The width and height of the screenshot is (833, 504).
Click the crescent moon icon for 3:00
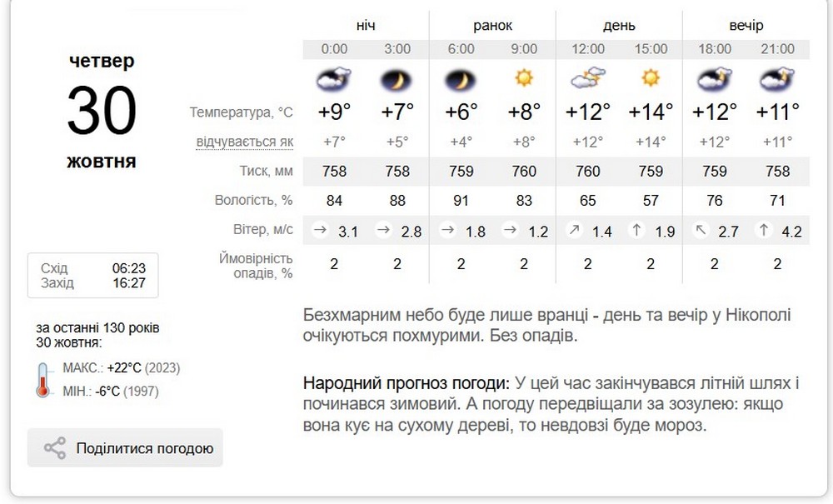397,80
